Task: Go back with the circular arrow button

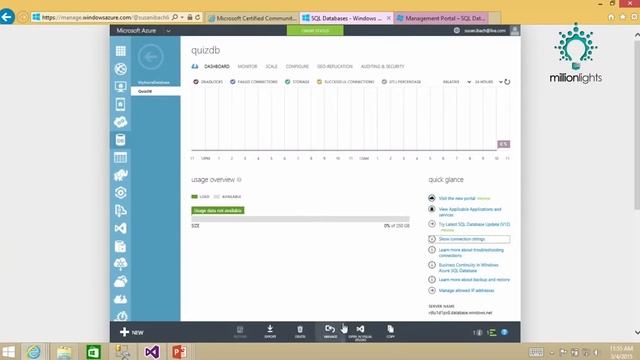Action: click(x=151, y=57)
